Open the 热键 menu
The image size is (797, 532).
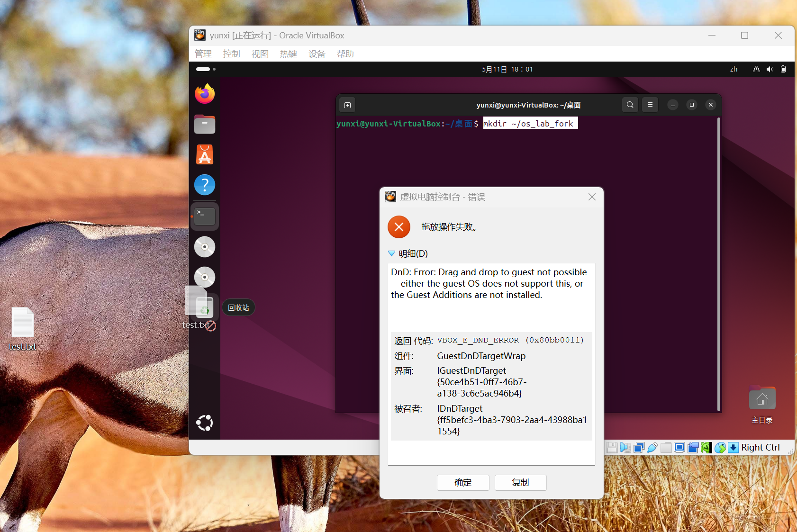click(289, 54)
